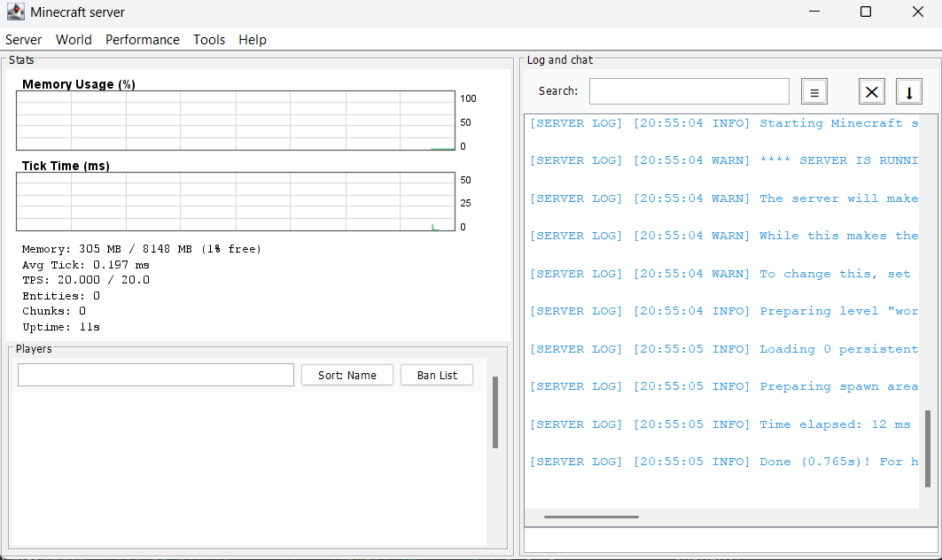
Task: Open the World menu
Action: 74,40
